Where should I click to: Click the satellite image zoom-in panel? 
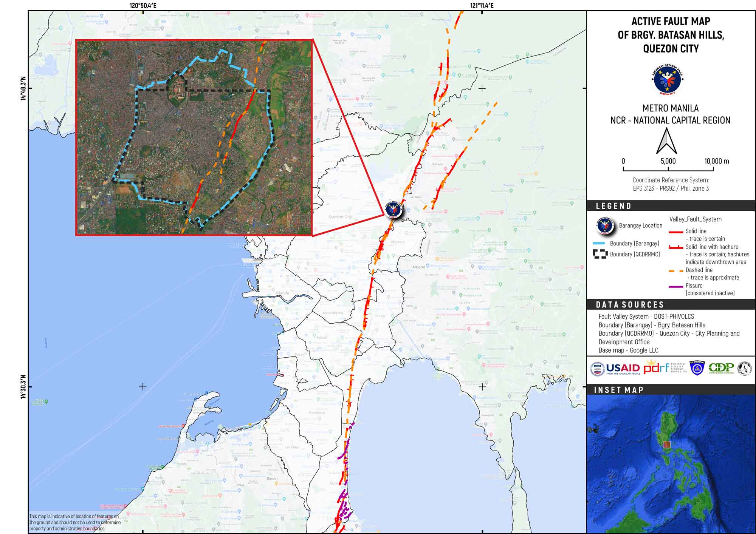coord(194,137)
